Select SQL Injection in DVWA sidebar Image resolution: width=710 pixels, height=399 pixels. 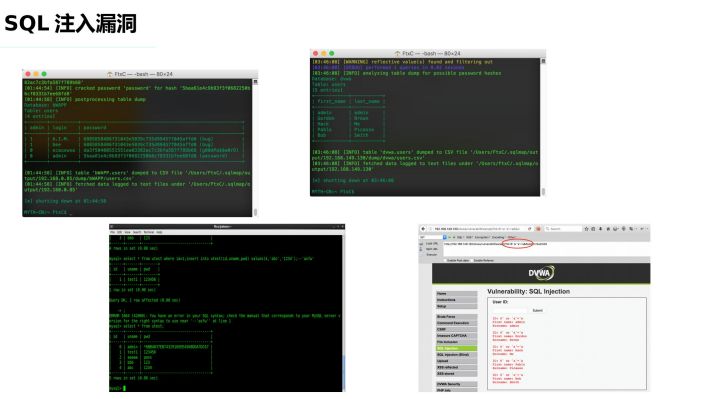(456, 349)
